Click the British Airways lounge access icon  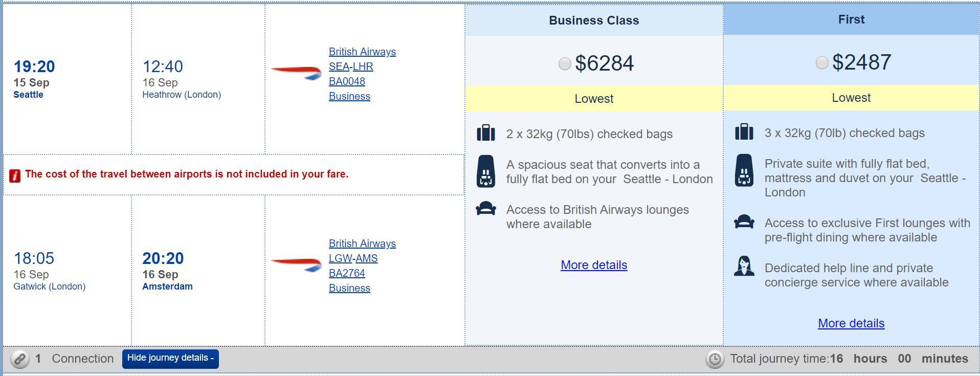click(x=486, y=209)
